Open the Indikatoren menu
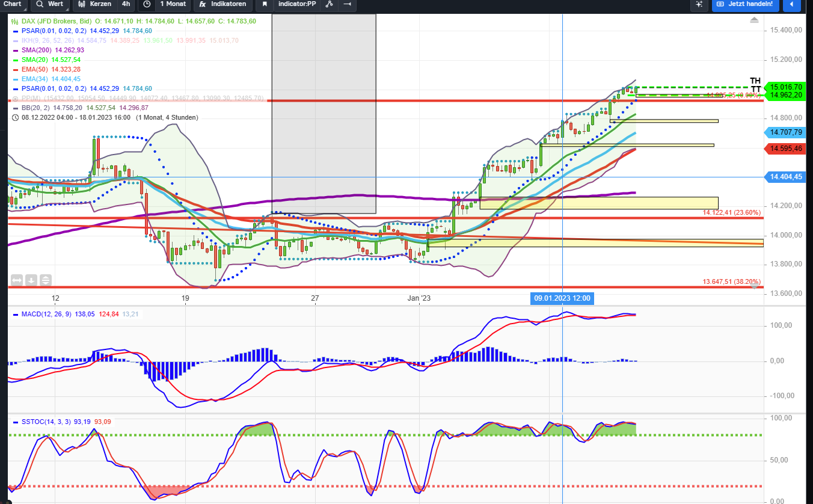813x504 pixels. click(x=222, y=4)
